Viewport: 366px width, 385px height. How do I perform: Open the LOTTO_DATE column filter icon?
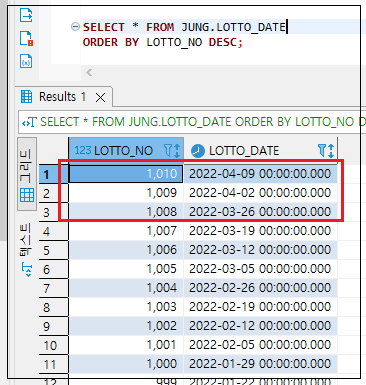click(x=322, y=151)
